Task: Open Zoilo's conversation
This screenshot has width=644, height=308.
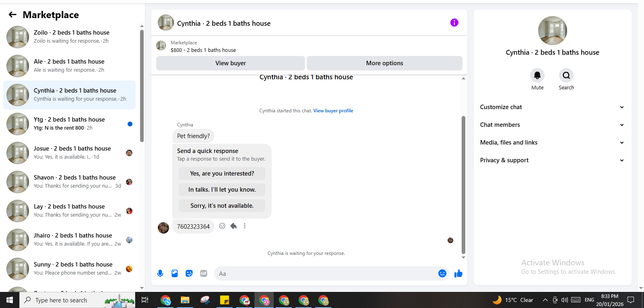Action: coord(69,37)
